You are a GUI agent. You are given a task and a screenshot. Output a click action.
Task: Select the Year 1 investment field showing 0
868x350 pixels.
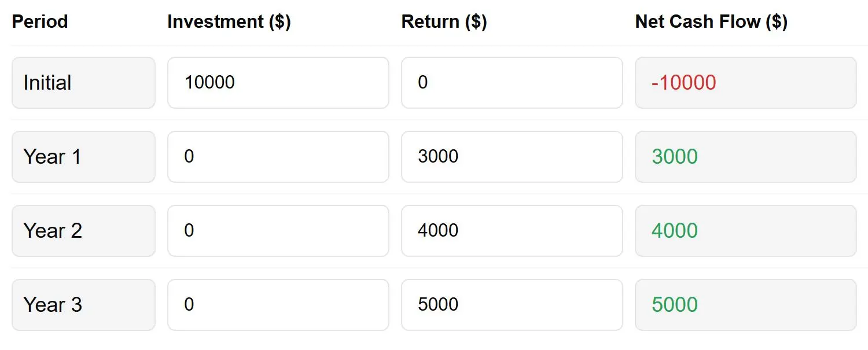click(x=278, y=156)
